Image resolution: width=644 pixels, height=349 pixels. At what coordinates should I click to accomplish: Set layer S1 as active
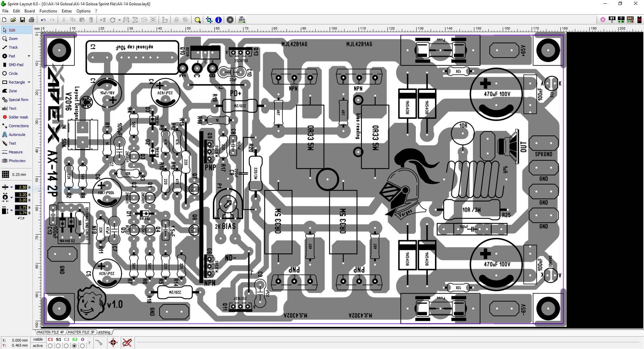pos(58,346)
